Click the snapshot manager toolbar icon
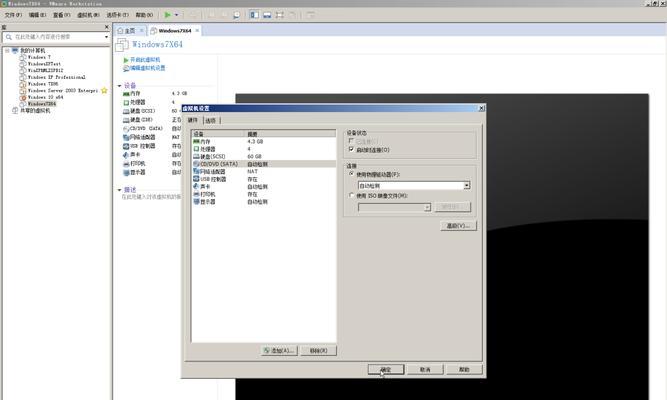Image resolution: width=667 pixels, height=400 pixels. pos(237,15)
